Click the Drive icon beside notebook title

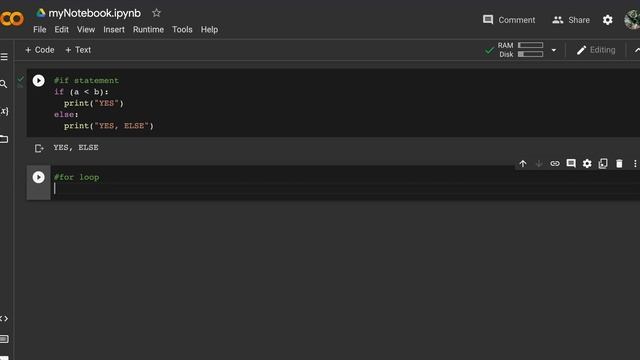[41, 13]
